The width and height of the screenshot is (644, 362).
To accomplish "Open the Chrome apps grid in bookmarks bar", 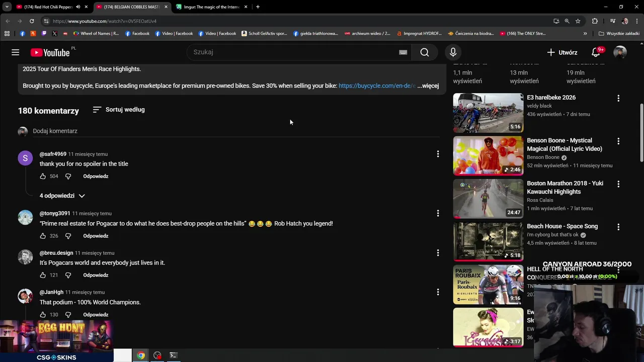I will pyautogui.click(x=7, y=34).
